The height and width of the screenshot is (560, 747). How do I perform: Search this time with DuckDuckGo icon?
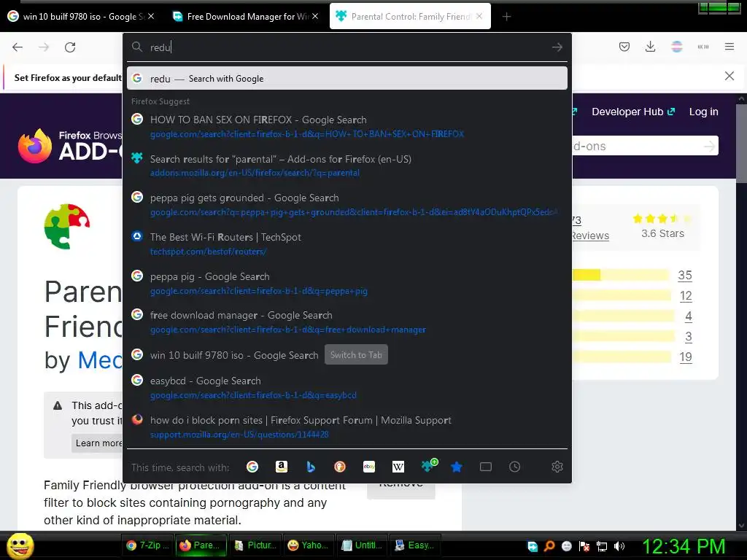(340, 467)
